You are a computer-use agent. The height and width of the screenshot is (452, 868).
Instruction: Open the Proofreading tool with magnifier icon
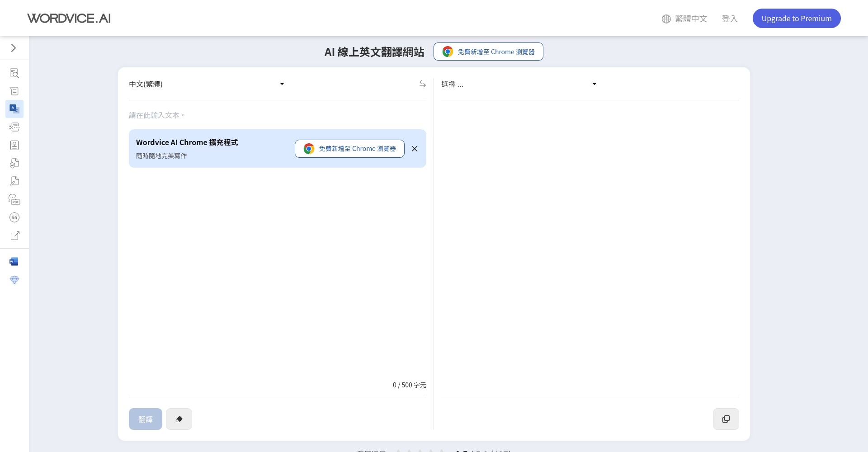pyautogui.click(x=14, y=73)
